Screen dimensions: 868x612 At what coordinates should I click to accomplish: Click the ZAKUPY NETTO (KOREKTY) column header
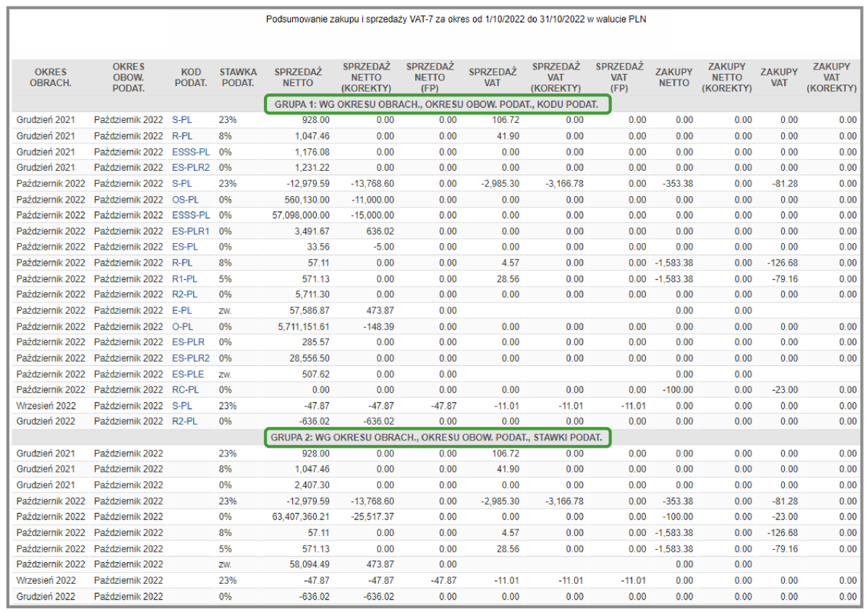coord(727,77)
